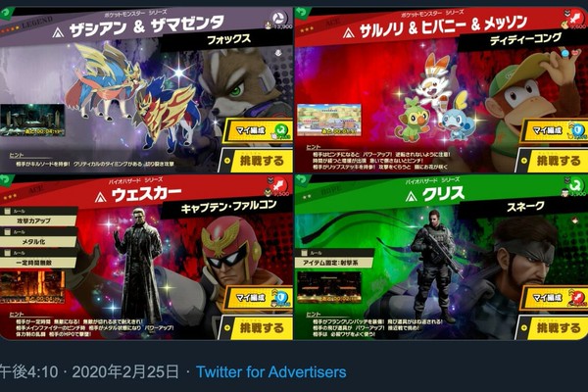Click the red attack-type icon on Wesker panel
The image size is (588, 392).
click(x=278, y=185)
